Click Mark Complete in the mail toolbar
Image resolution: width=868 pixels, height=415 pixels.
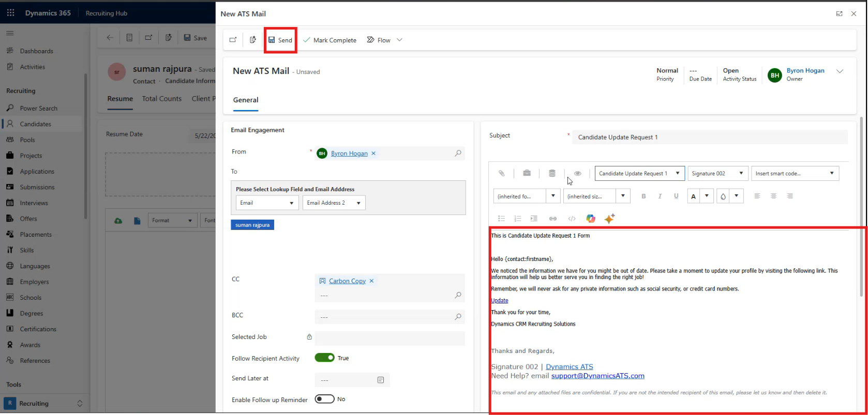pyautogui.click(x=330, y=40)
